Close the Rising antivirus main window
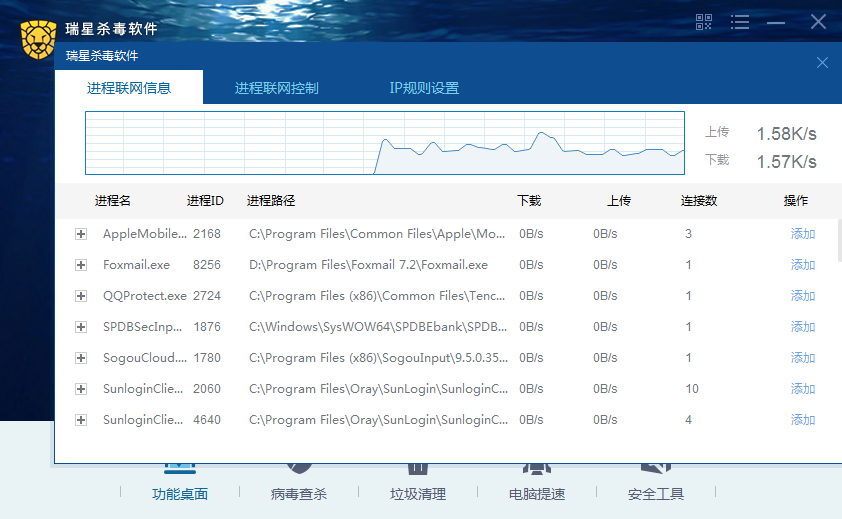Screen dimensions: 842x519 click(x=818, y=22)
